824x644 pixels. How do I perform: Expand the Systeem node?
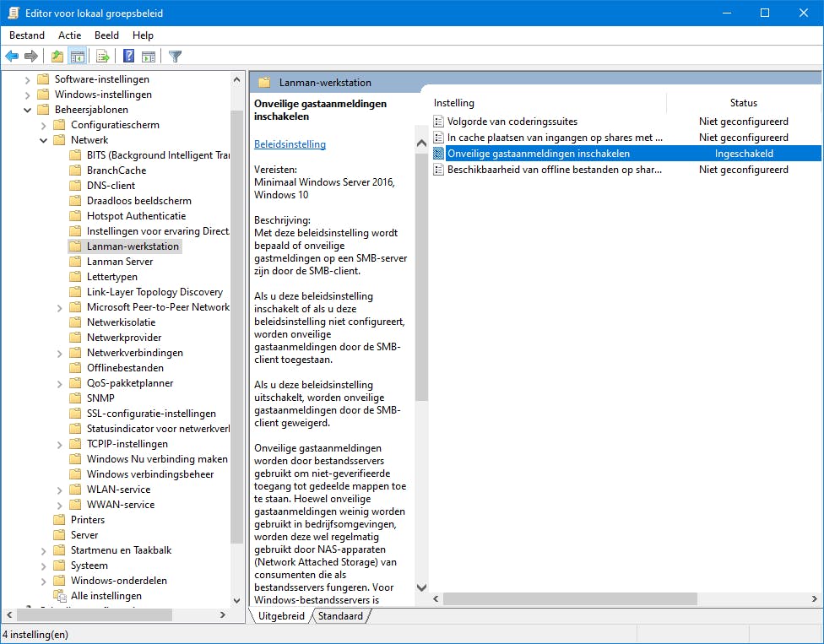click(x=44, y=566)
